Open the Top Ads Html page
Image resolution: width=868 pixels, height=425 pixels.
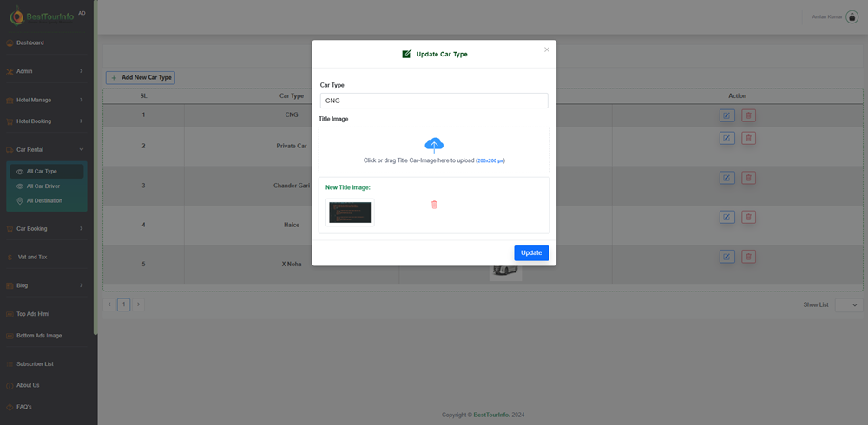33,314
